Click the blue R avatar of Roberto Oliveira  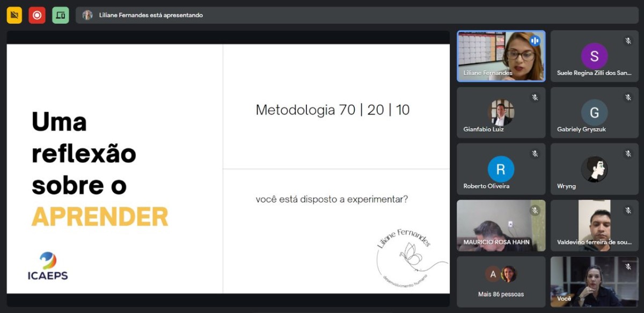(501, 170)
